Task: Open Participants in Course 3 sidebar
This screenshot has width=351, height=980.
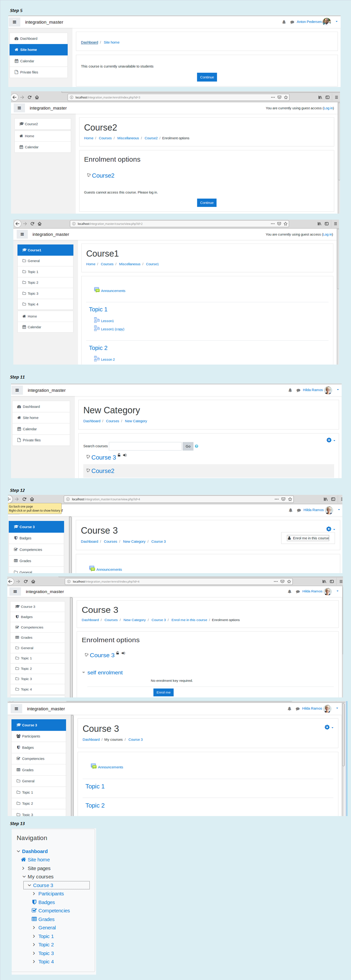Action: pos(38,736)
